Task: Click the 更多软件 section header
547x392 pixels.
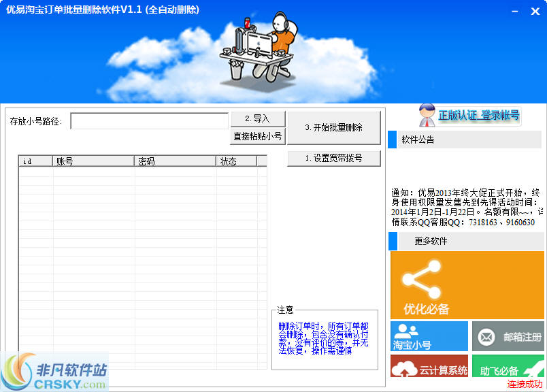Action: pos(466,241)
